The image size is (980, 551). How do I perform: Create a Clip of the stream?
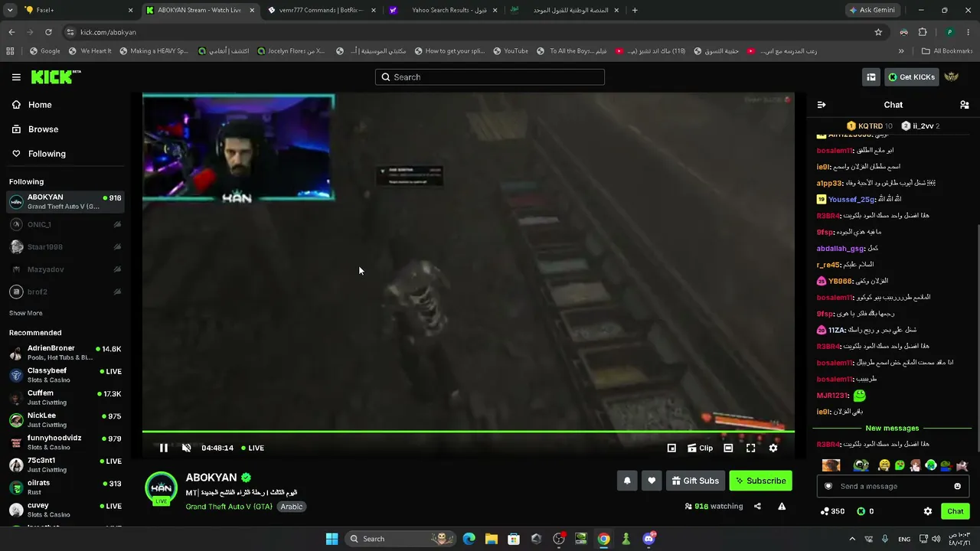pyautogui.click(x=700, y=448)
